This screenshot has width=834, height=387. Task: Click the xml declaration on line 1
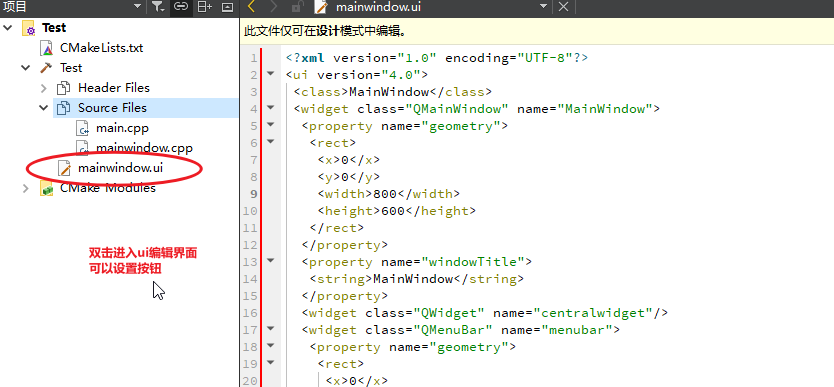coord(437,58)
